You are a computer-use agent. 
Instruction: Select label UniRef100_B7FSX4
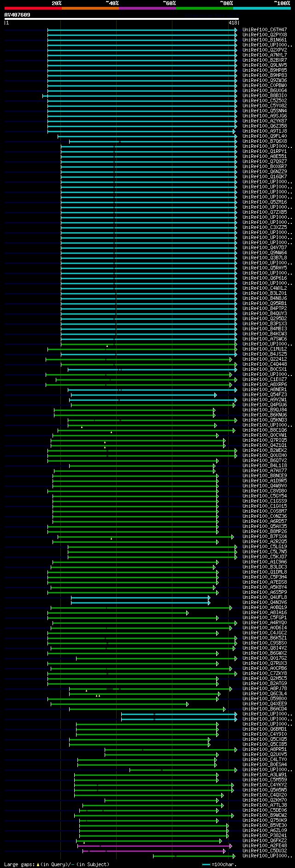pyautogui.click(x=265, y=536)
